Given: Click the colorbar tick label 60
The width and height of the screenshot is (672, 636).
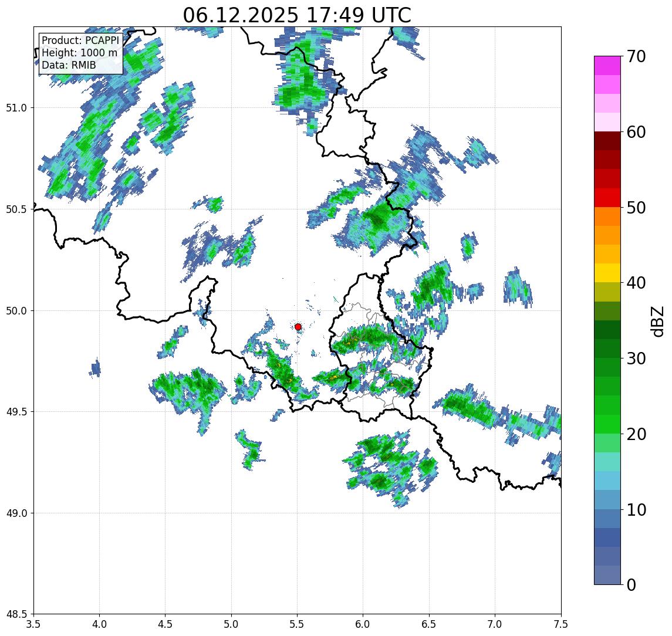Looking at the screenshot, I should click(636, 132).
